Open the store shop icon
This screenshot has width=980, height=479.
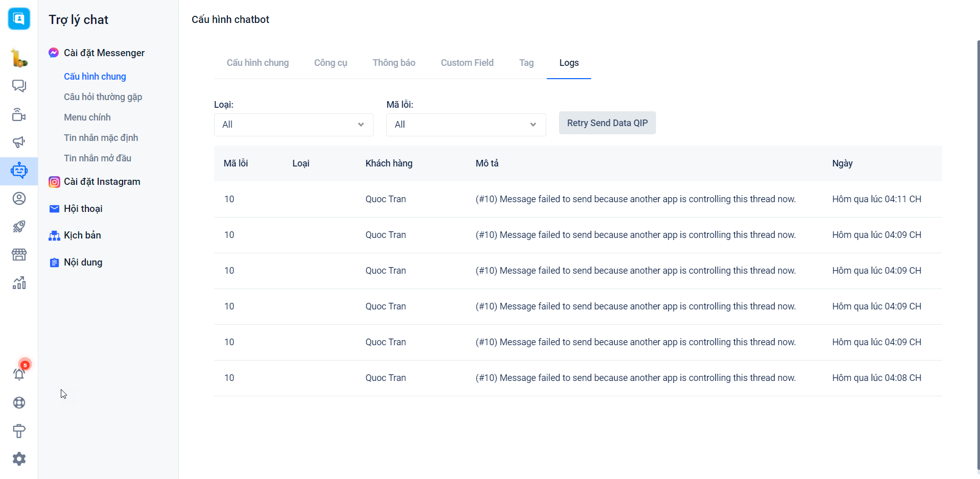[19, 254]
